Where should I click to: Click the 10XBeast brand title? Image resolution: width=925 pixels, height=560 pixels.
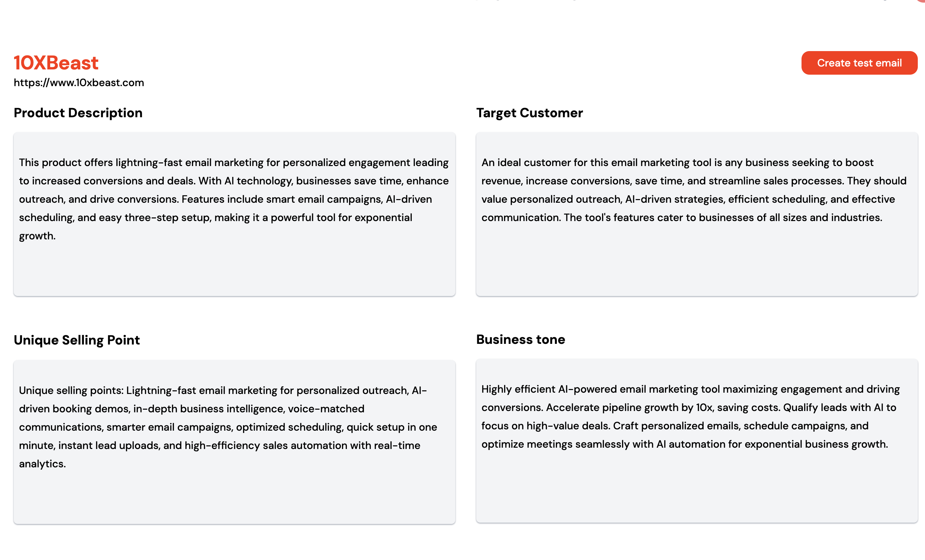pos(56,63)
